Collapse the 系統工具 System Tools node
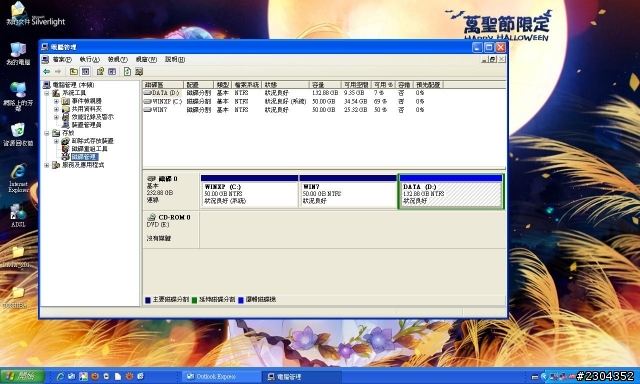This screenshot has height=384, width=640. pos(47,93)
